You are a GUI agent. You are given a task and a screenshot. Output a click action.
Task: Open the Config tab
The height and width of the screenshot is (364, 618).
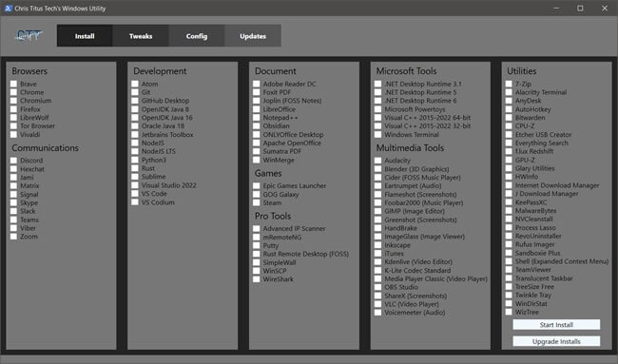(197, 36)
